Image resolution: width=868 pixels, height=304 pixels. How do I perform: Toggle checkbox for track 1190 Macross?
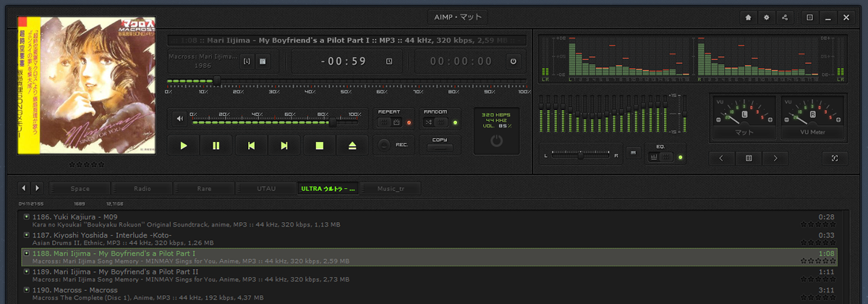[x=27, y=291]
